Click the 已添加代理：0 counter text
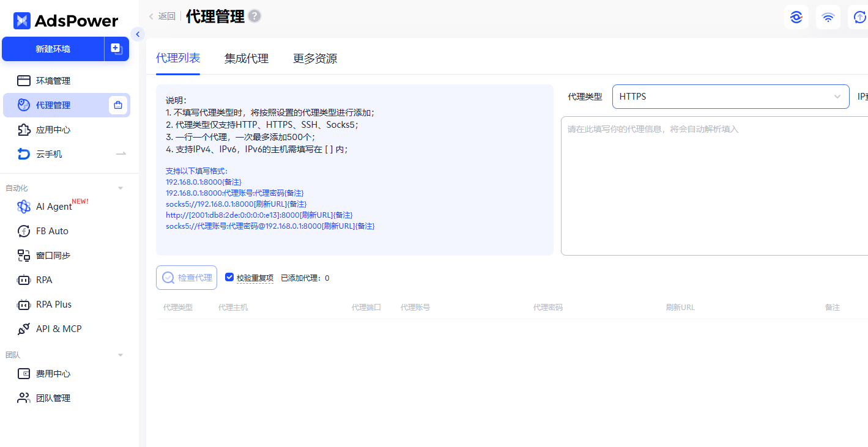This screenshot has height=447, width=868. pyautogui.click(x=305, y=278)
